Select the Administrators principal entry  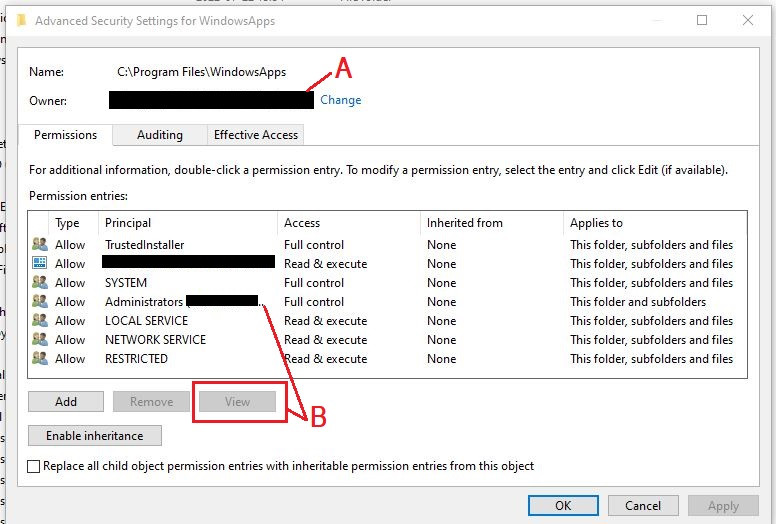click(x=144, y=302)
